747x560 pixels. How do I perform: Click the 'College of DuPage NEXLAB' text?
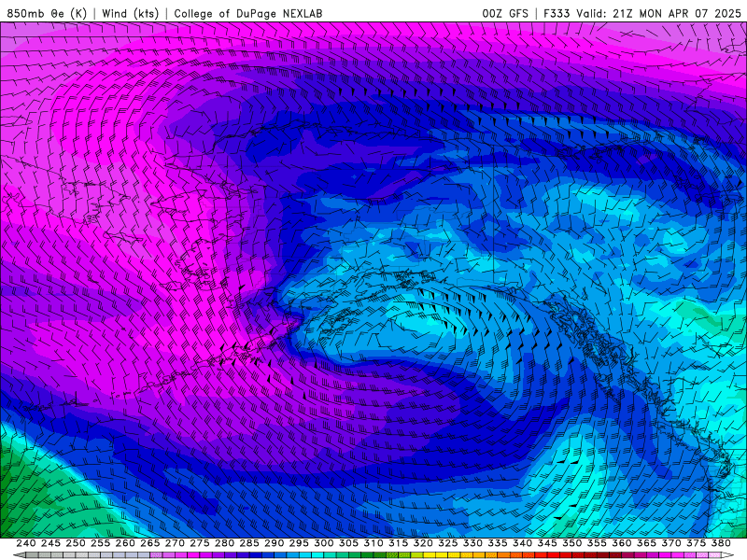[x=247, y=13]
